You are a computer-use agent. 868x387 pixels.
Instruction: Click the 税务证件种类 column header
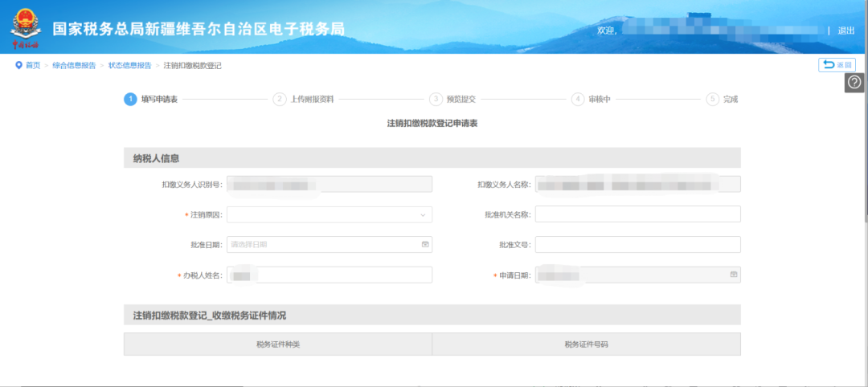[278, 344]
